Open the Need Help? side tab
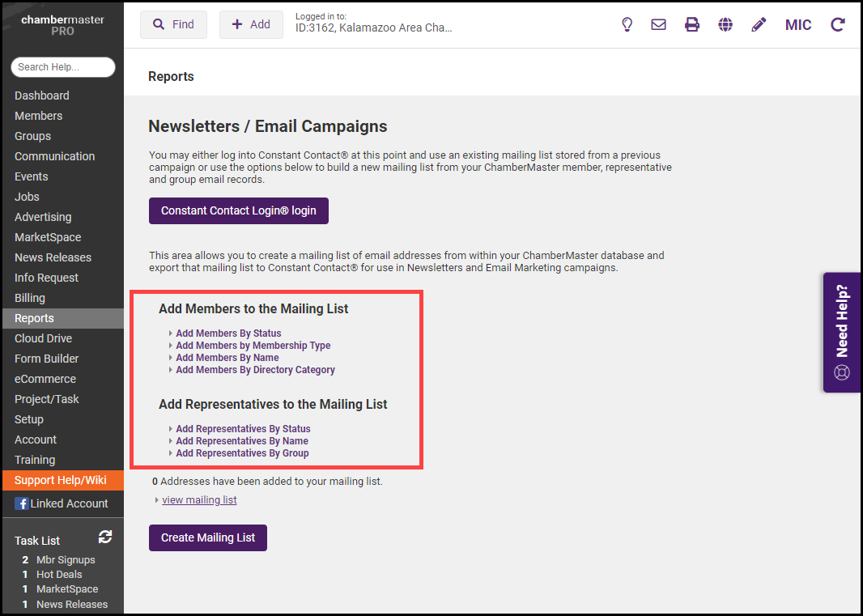The image size is (863, 616). (x=842, y=332)
